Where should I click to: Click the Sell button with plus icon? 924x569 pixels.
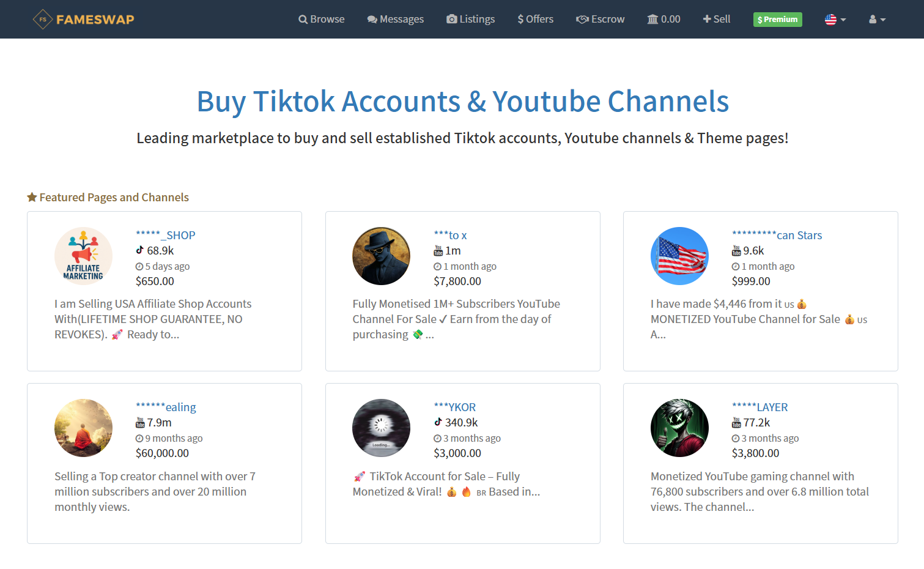coord(717,20)
